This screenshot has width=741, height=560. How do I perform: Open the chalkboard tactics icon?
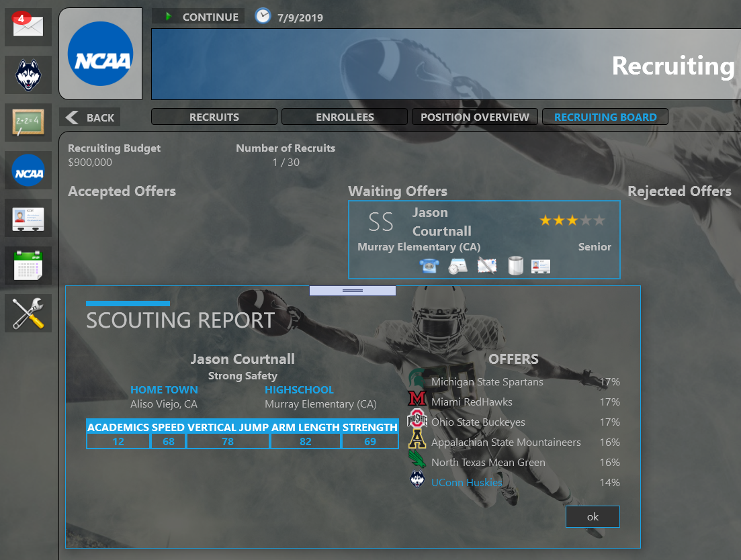pos(28,122)
